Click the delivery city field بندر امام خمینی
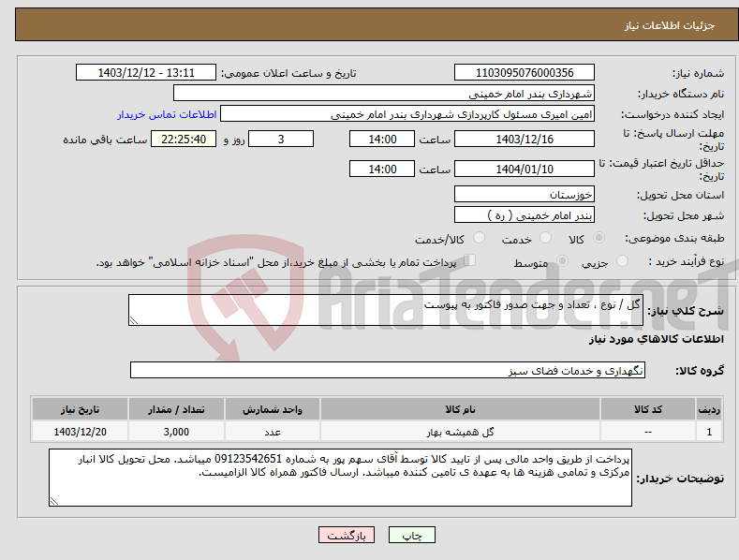This screenshot has height=560, width=739. click(x=525, y=215)
